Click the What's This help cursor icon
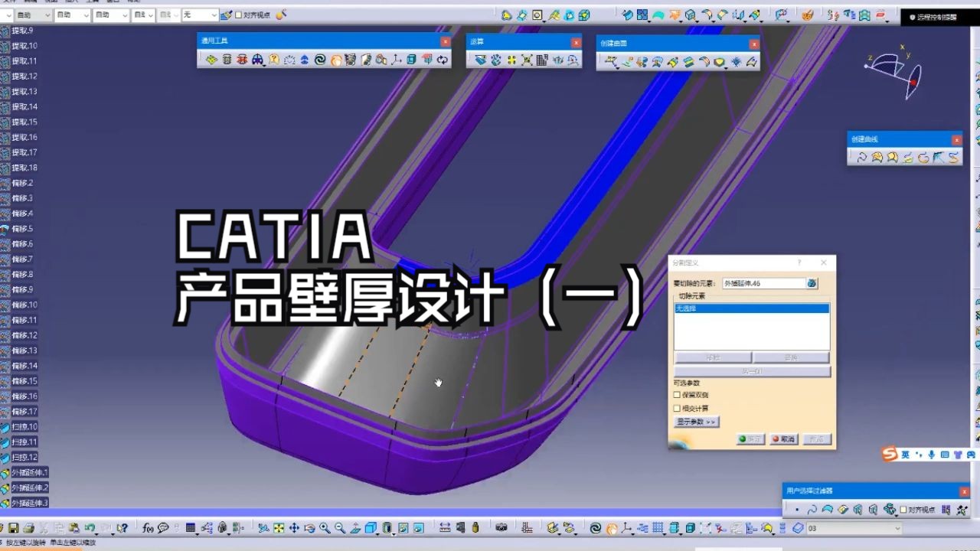This screenshot has height=551, width=980. tap(122, 528)
